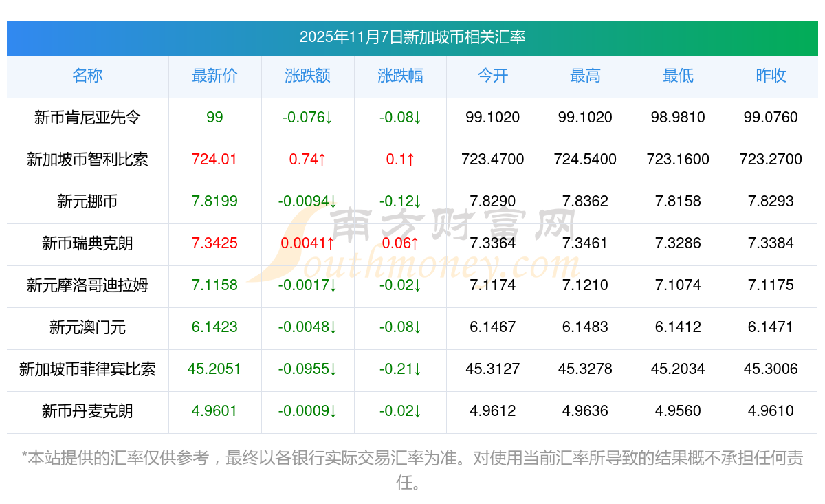Image resolution: width=825 pixels, height=504 pixels.
Task: Select the 新加坡币菲律宾比索 row name
Action: [x=87, y=369]
